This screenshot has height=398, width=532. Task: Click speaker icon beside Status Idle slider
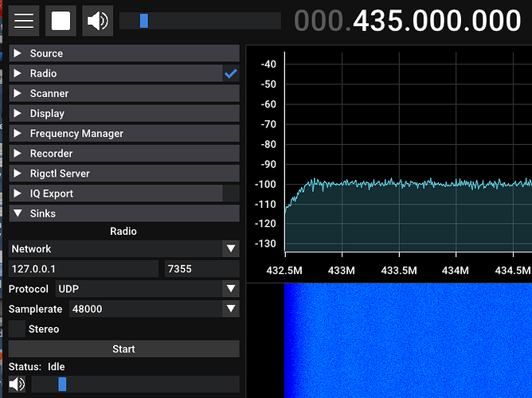coord(17,384)
